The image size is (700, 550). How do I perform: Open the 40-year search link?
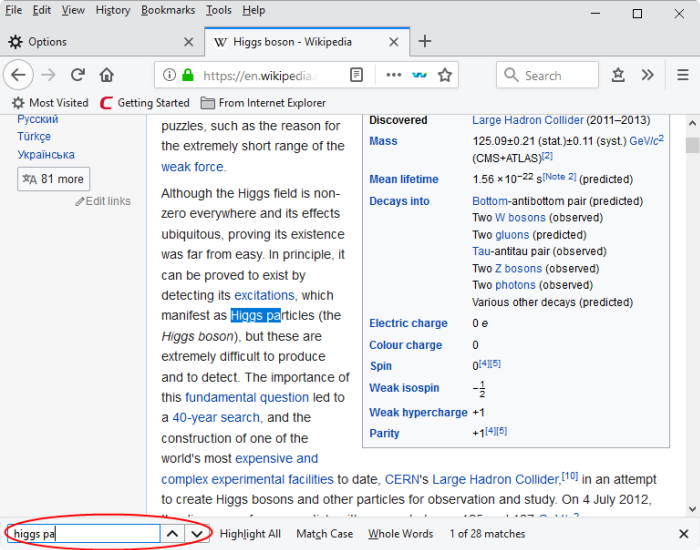216,418
